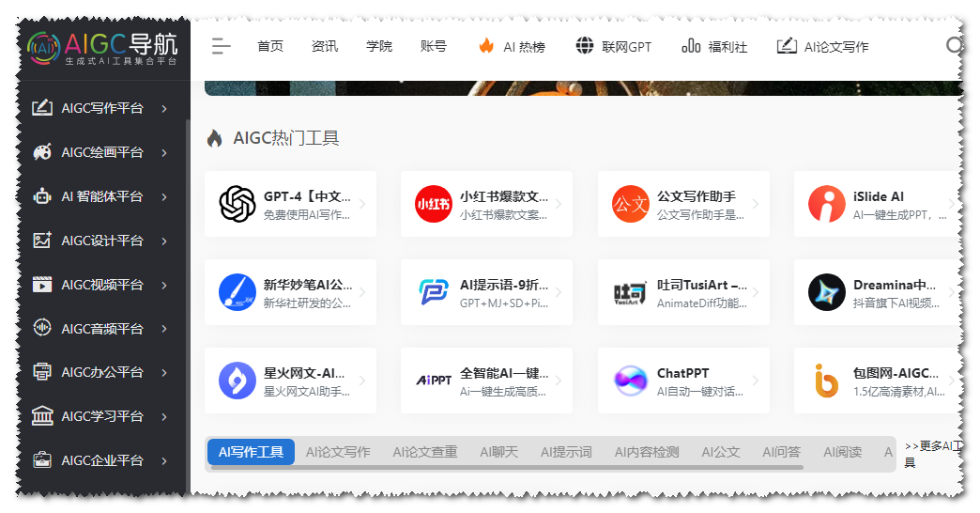Go to the 首页 nav item
The height and width of the screenshot is (513, 980).
270,46
